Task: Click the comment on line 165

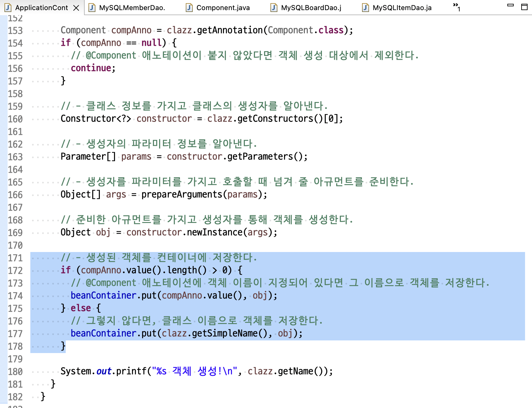Action: tap(237, 182)
